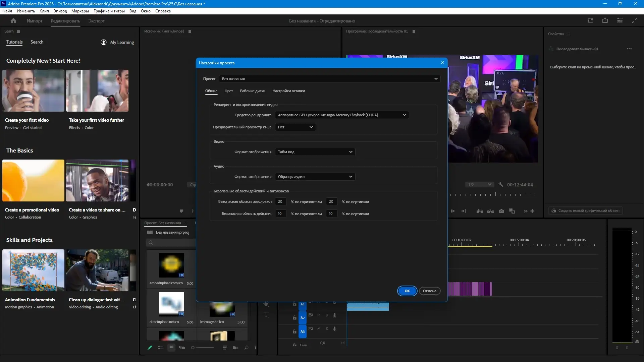Toggle lock on track A2
644x362 pixels.
tap(294, 318)
